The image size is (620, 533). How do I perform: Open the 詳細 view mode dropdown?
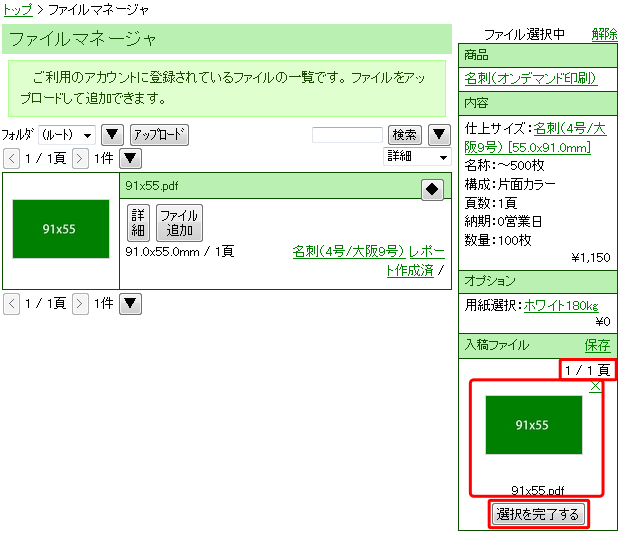417,157
